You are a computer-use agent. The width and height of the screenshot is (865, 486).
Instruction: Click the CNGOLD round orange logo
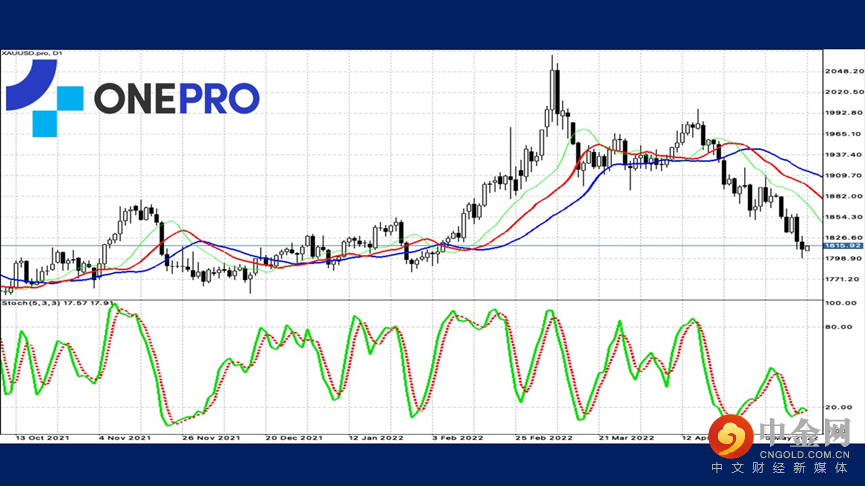(731, 436)
